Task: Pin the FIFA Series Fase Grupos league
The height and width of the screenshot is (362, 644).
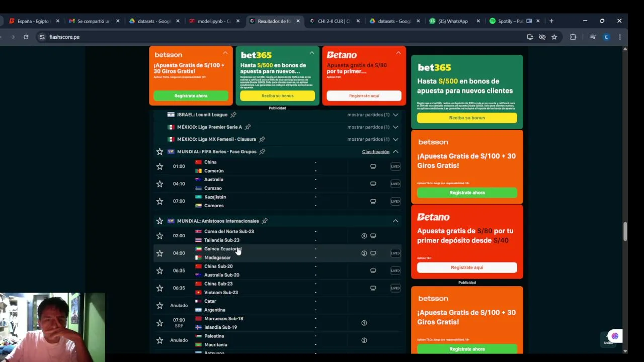Action: [x=262, y=151]
